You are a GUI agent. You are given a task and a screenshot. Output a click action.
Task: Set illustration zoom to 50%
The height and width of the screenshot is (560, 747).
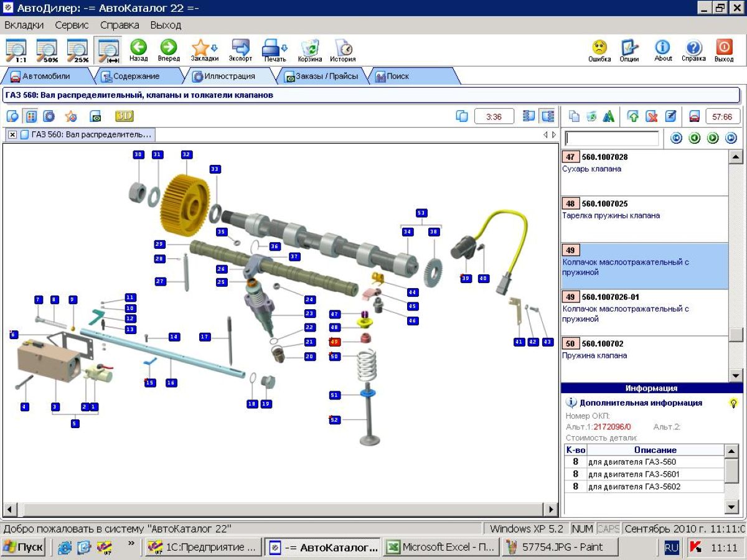(47, 50)
